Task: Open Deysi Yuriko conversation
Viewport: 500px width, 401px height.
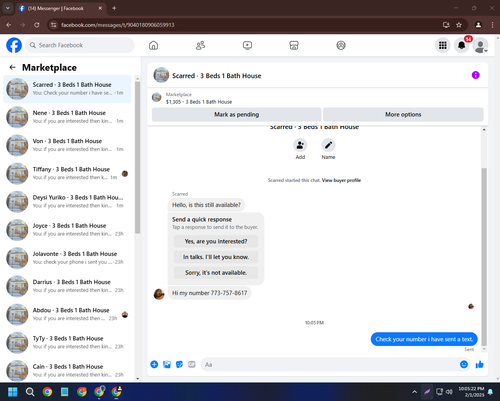Action: click(67, 201)
